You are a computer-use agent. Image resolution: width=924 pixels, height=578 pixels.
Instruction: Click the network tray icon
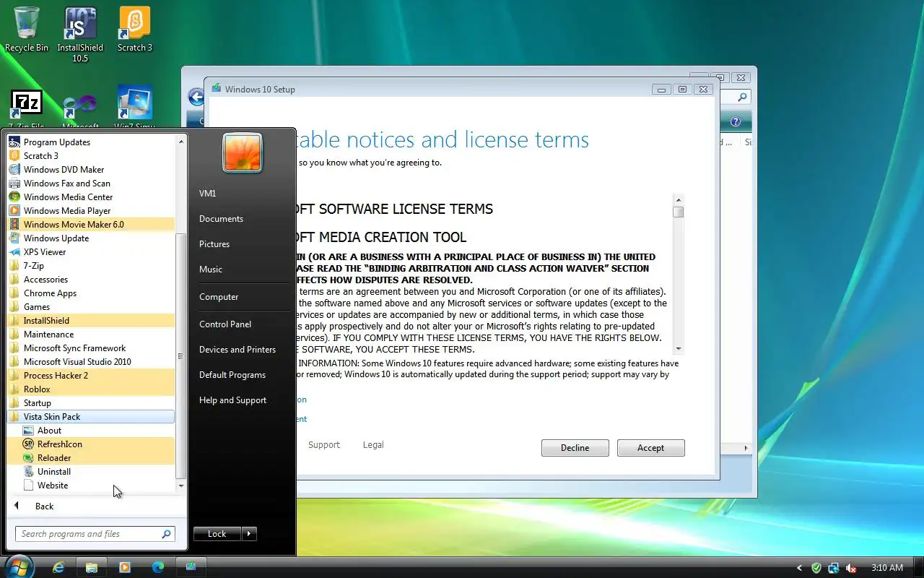pos(834,568)
